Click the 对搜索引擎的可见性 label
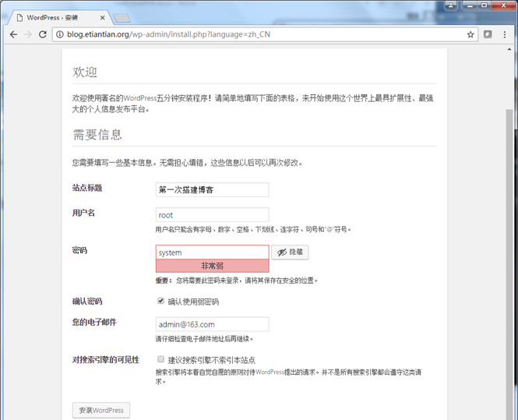Image resolution: width=518 pixels, height=420 pixels. [x=106, y=359]
